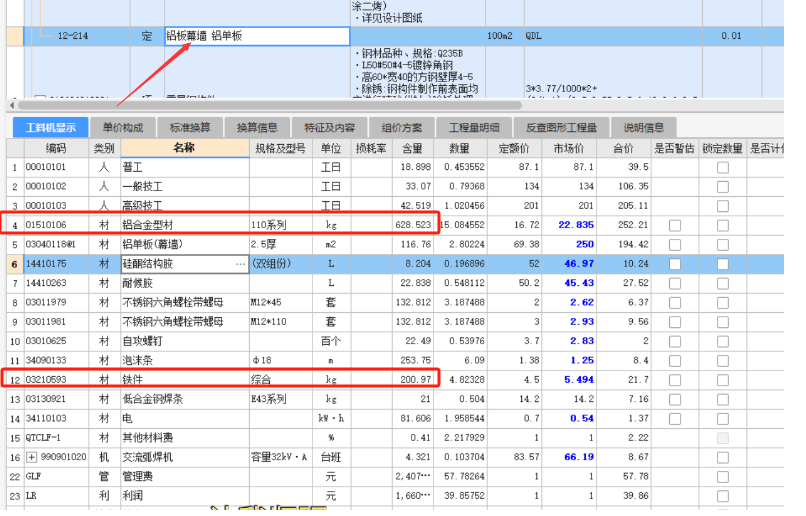This screenshot has width=806, height=516.
Task: Click the 628.523 content value
Action: point(412,225)
